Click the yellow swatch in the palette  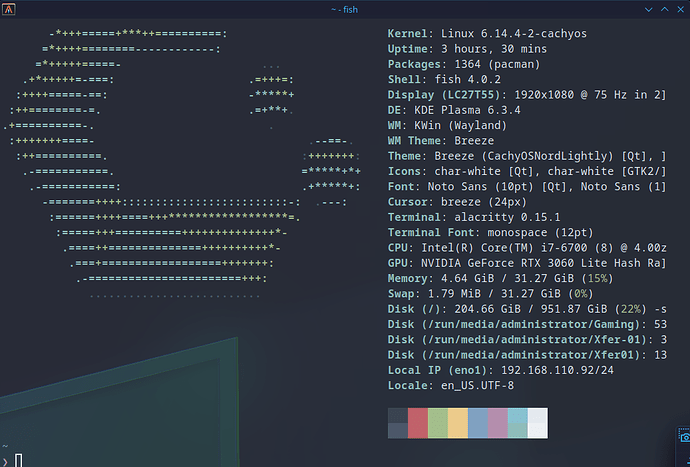(458, 423)
